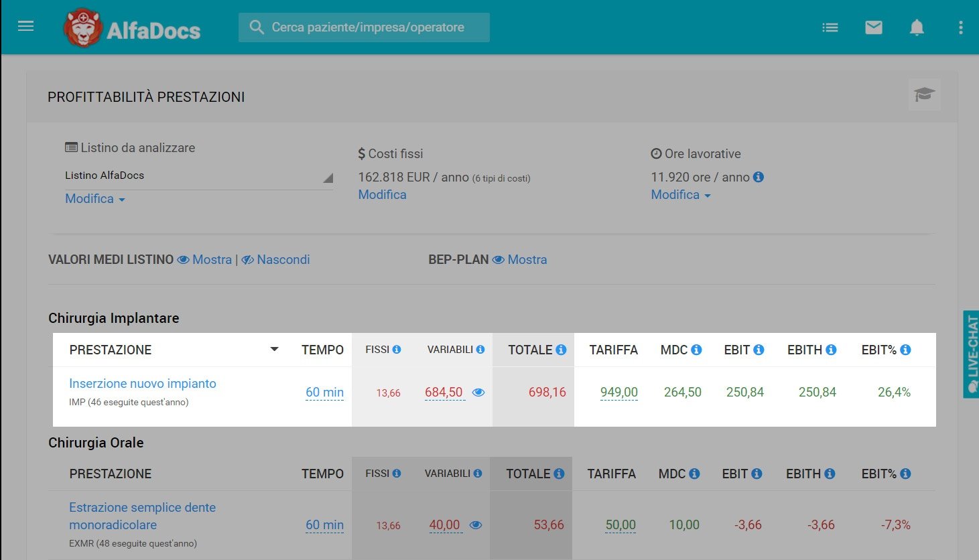The height and width of the screenshot is (560, 979).
Task: Click Modifica under Costi fissi
Action: [x=382, y=195]
